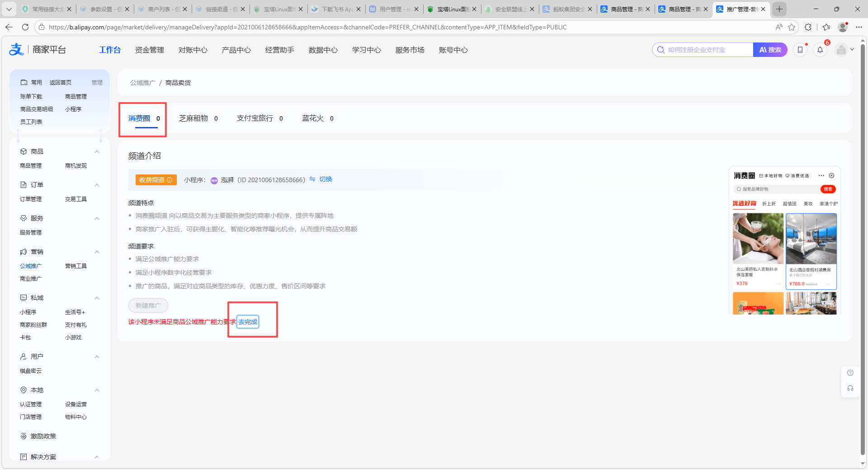
Task: Collapse the 营销 sidebar section
Action: (97, 252)
